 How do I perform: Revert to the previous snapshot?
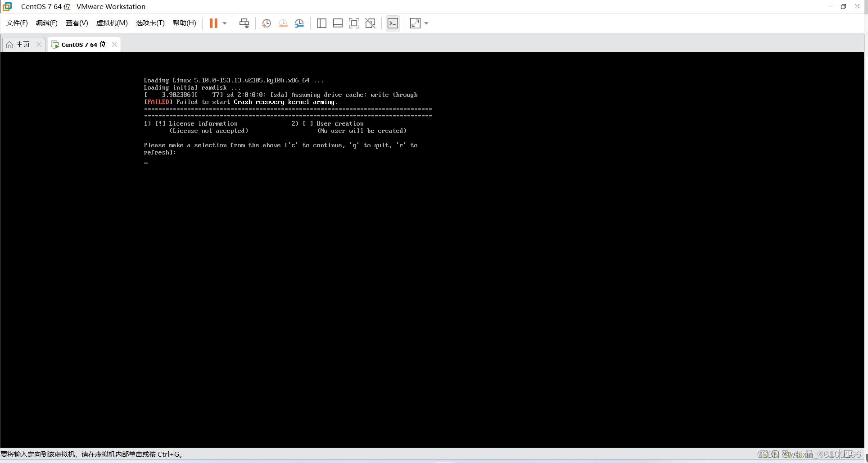(x=283, y=23)
